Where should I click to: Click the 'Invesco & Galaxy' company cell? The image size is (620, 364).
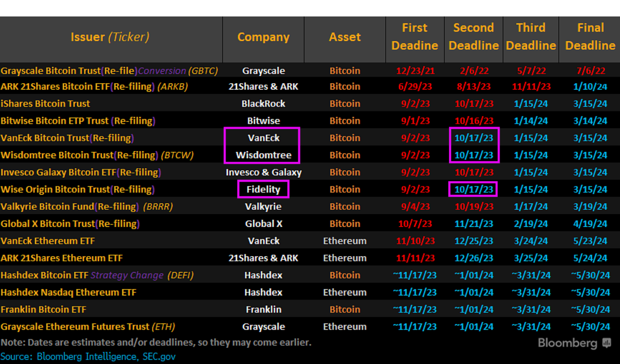tap(264, 173)
